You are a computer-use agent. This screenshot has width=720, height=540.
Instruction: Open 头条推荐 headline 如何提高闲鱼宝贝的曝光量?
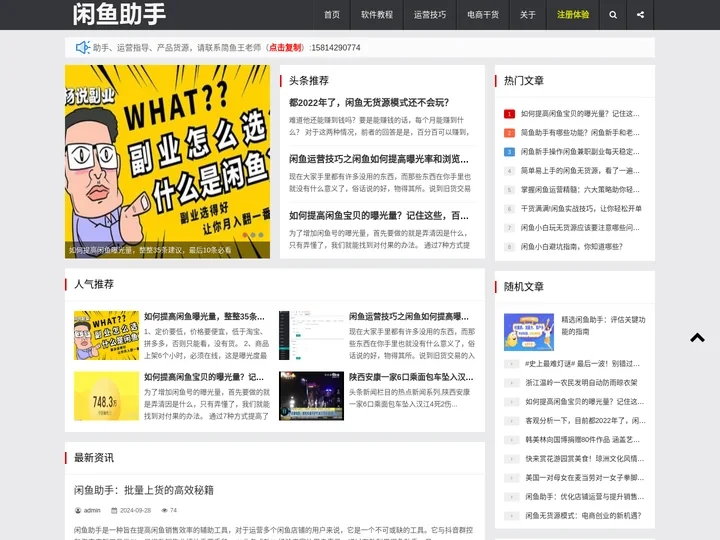click(x=379, y=215)
